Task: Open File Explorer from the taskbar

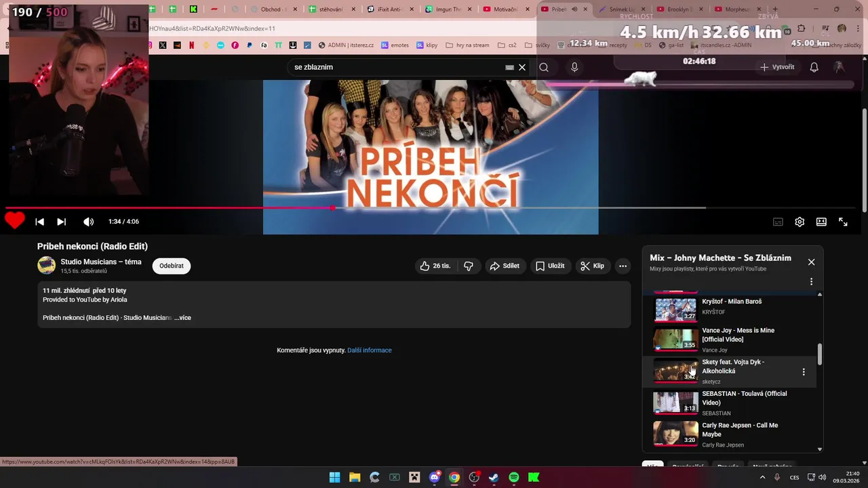Action: point(355,477)
